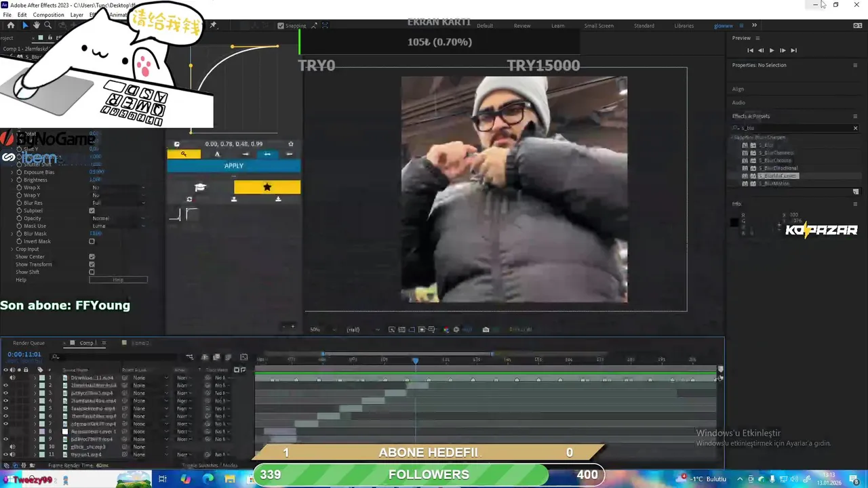Click the yellow key icon in Flow panel
The height and width of the screenshot is (488, 868).
184,154
